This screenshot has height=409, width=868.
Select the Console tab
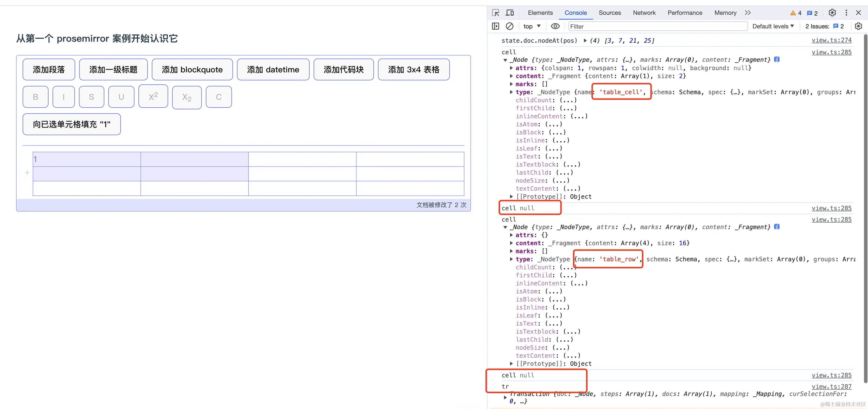tap(576, 13)
